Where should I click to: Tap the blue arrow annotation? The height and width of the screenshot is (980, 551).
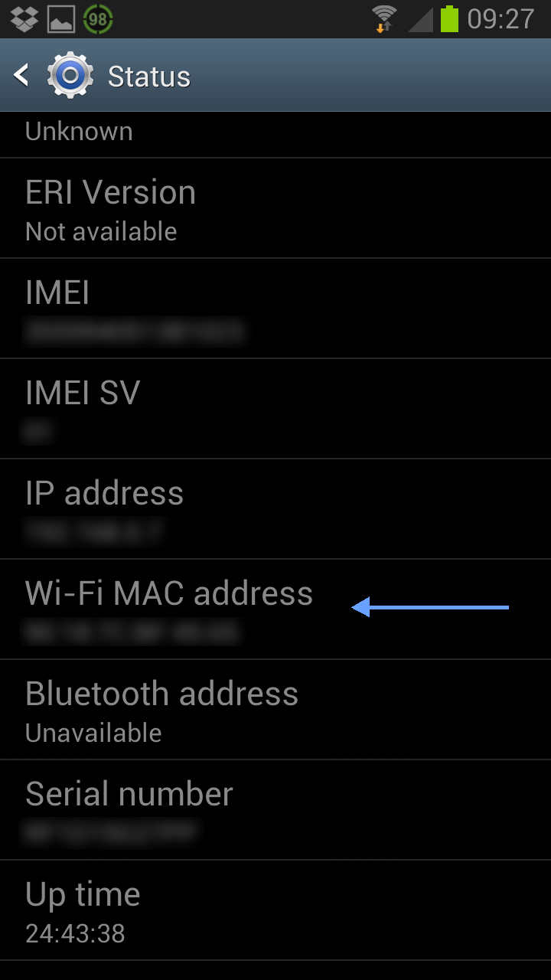coord(430,608)
